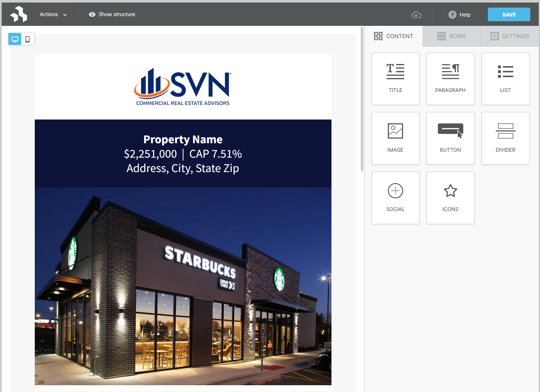Screen dimensions: 540x392
Task: Click the app logo in top bar
Action: [19, 14]
